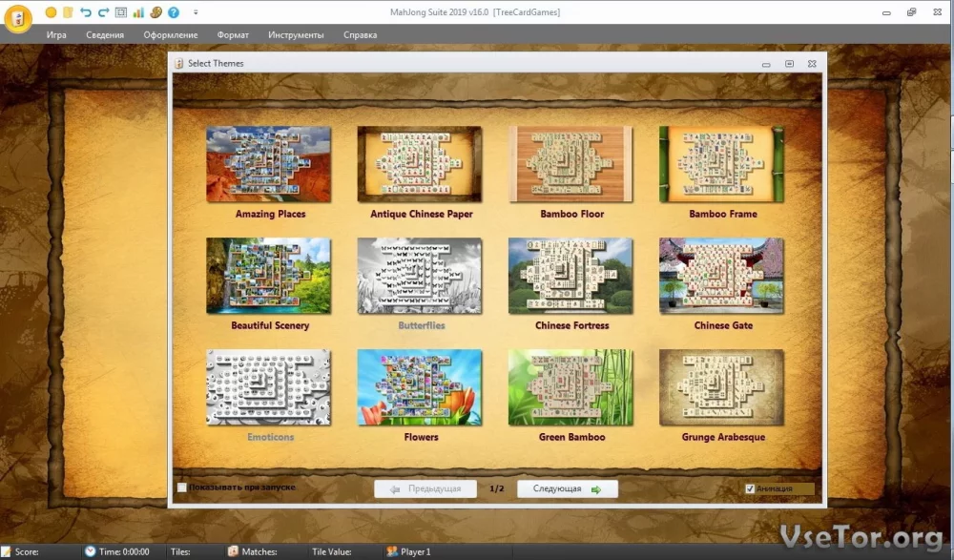Enable 'Показывать при запуске' checkbox
Screen dimensions: 954x560
[x=182, y=488]
